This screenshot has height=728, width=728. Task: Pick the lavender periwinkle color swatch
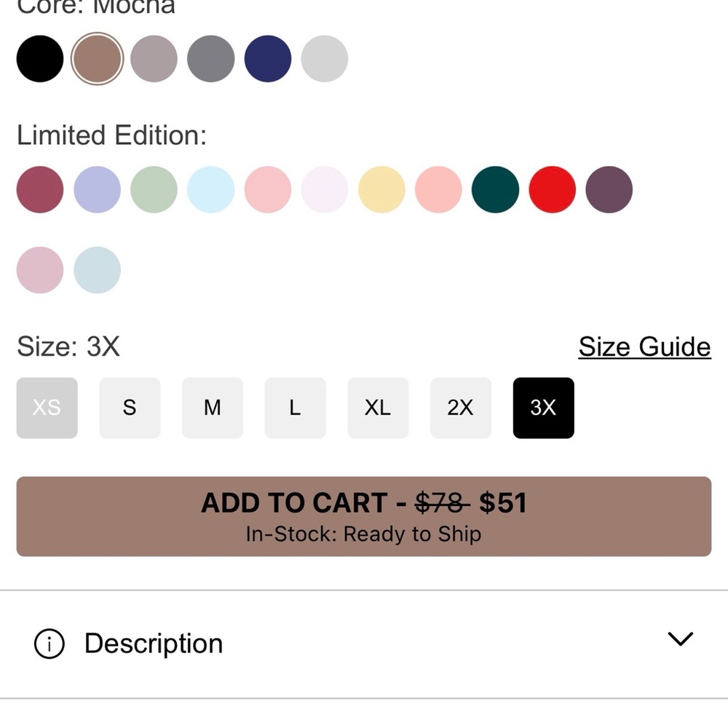point(97,189)
